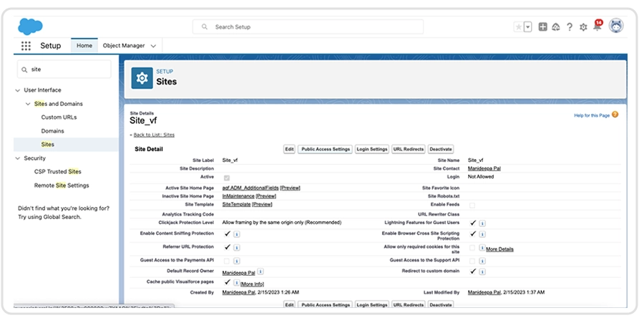Click the Search Setup input field
Viewport: 644px width, 318px height.
[308, 27]
